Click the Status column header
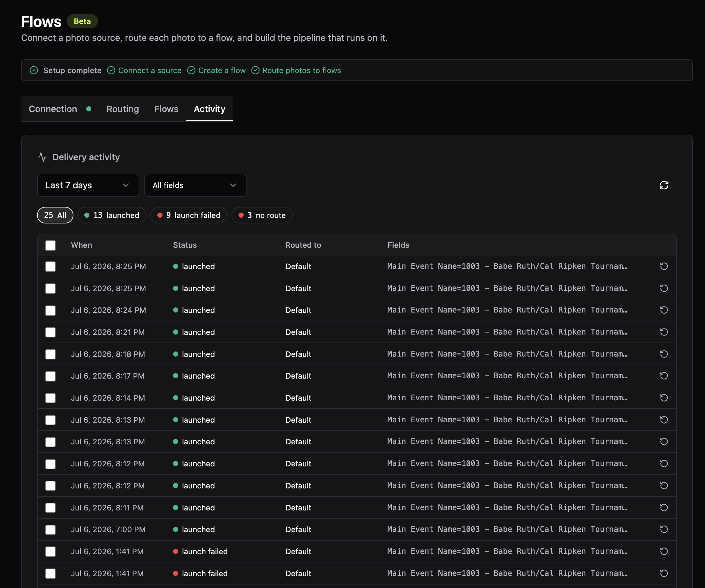 (x=185, y=245)
